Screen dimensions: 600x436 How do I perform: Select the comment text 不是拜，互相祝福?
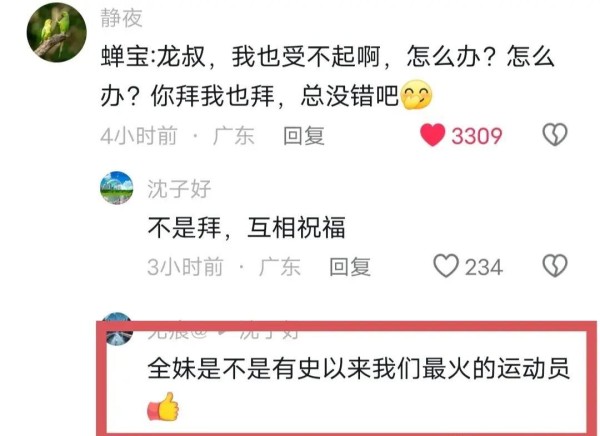pos(246,227)
